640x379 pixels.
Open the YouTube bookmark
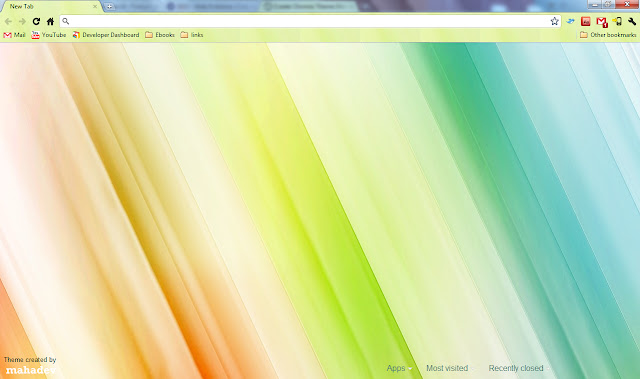(x=49, y=35)
